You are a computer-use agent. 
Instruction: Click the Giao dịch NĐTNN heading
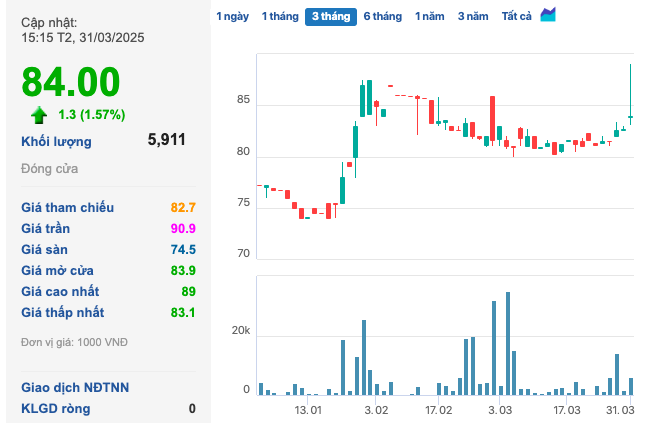coord(75,387)
